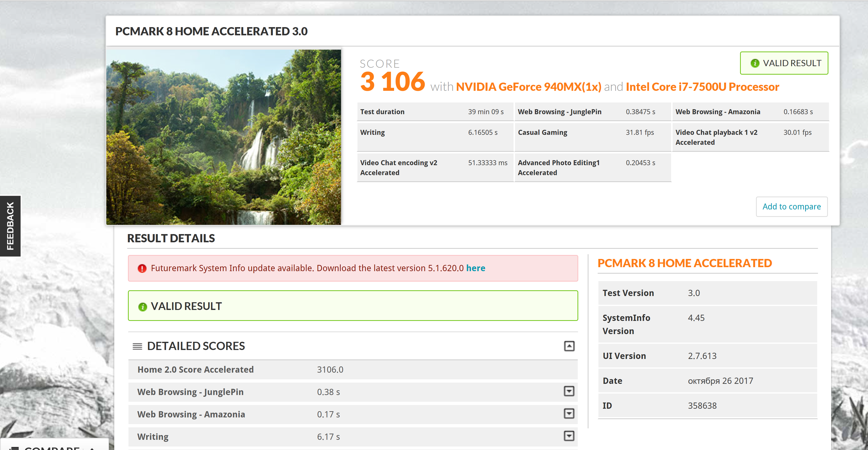Click the Add to compare button
This screenshot has width=868, height=450.
pos(792,206)
